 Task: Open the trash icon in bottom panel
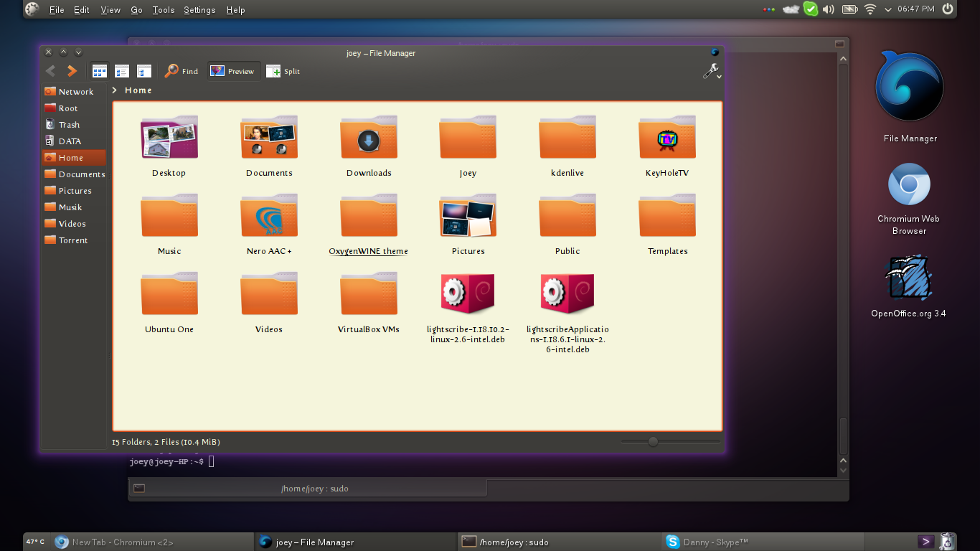click(948, 542)
